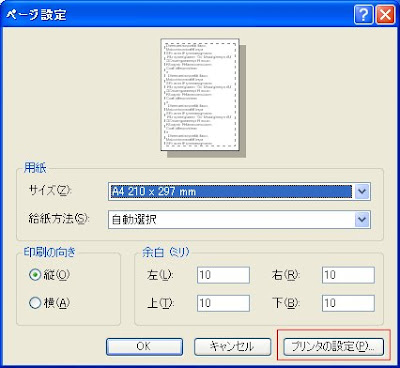
Task: Click the 給紙方法(S) label
Action: click(59, 219)
